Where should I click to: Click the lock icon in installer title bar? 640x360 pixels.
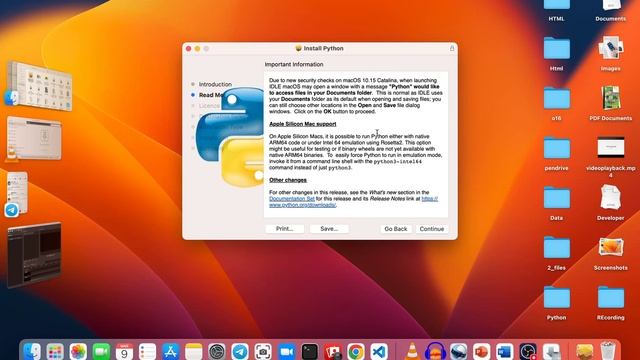click(x=452, y=48)
